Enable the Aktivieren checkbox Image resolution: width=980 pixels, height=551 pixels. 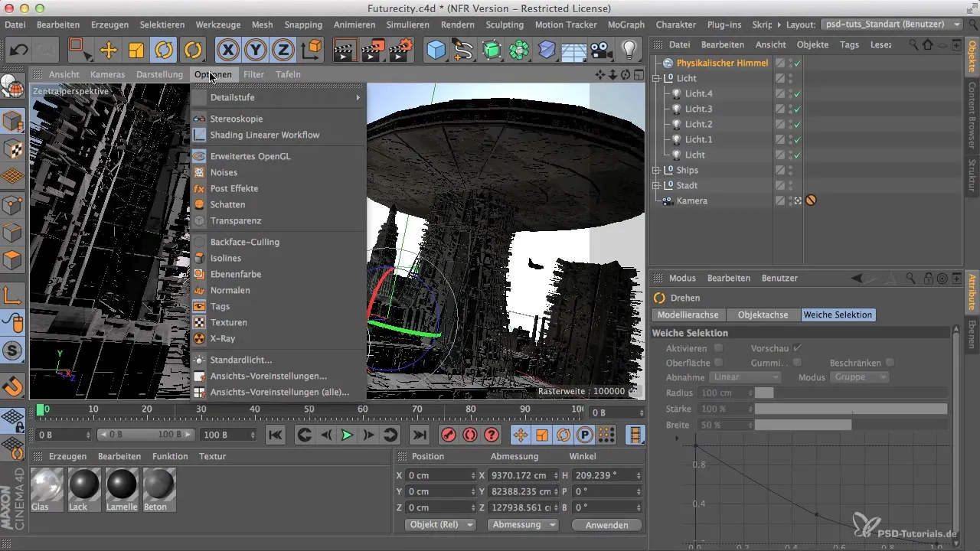(x=718, y=348)
